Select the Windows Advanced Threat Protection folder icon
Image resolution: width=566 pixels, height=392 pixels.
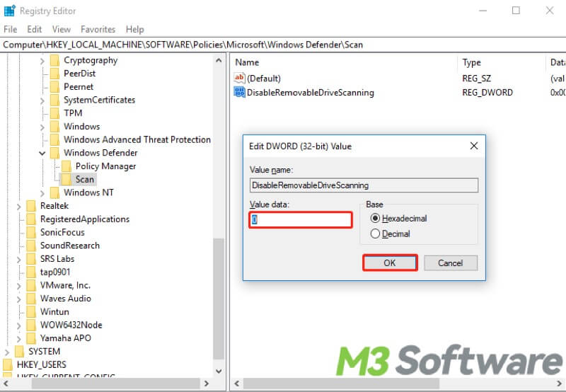[x=55, y=139]
